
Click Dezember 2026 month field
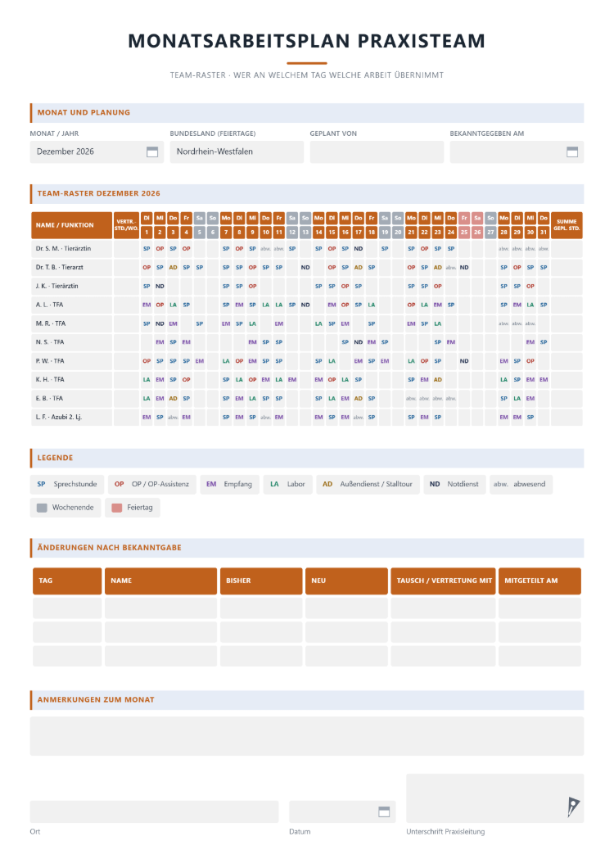click(97, 151)
